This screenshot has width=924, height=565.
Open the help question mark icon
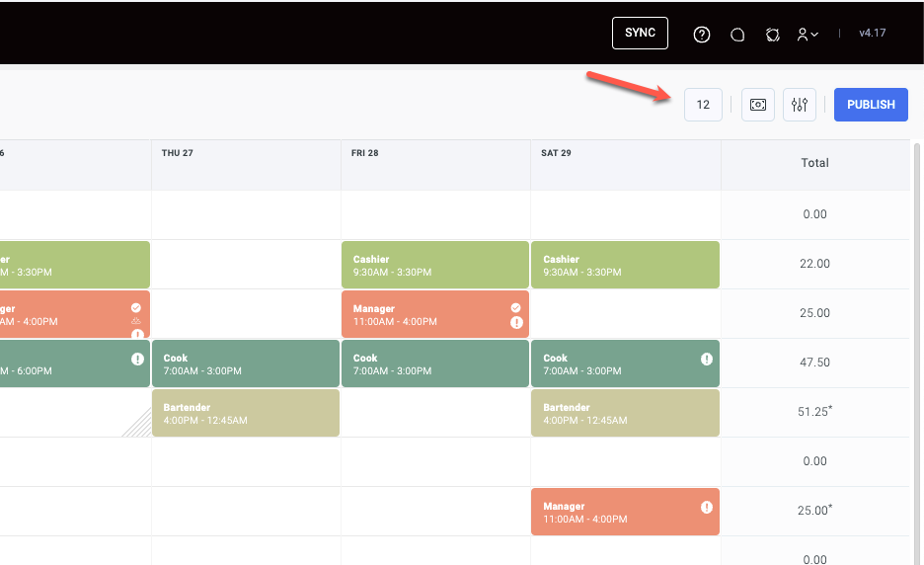(702, 35)
